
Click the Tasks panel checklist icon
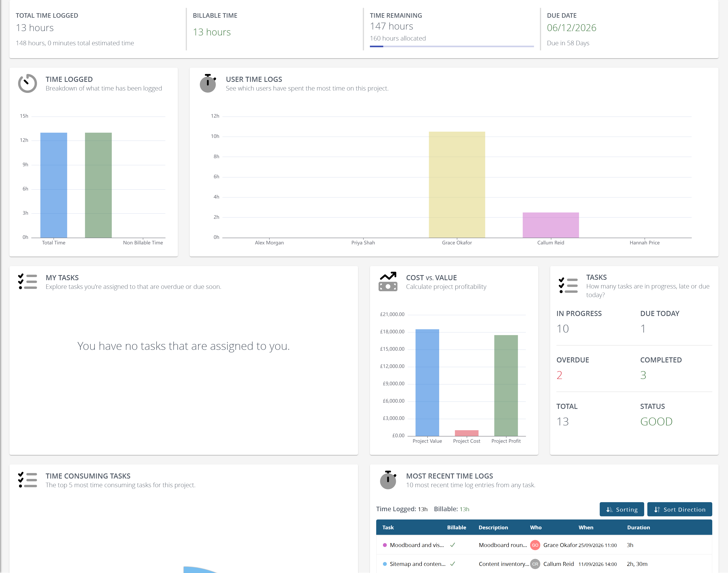pyautogui.click(x=568, y=286)
